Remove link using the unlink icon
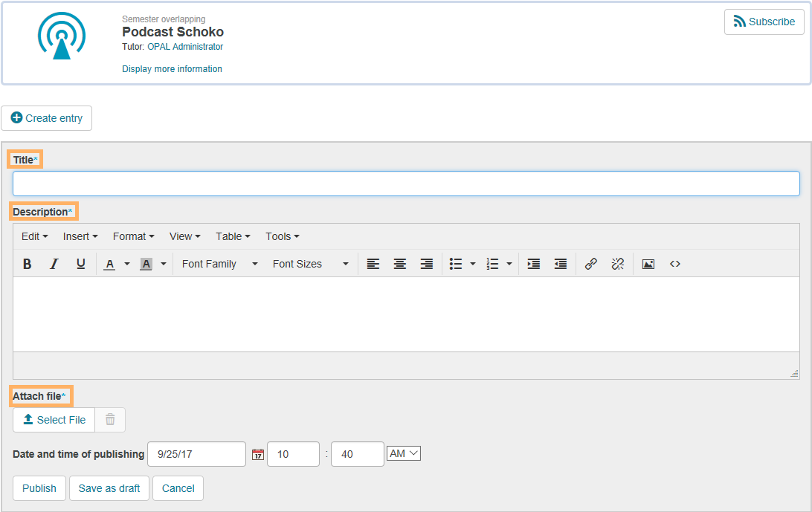The image size is (812, 512). tap(617, 264)
